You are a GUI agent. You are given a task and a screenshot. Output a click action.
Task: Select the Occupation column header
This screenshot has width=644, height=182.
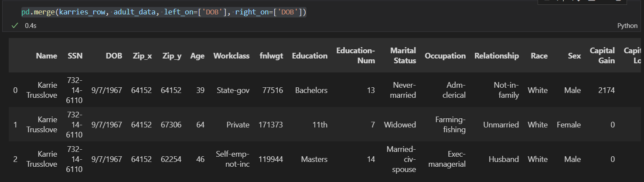(x=445, y=56)
